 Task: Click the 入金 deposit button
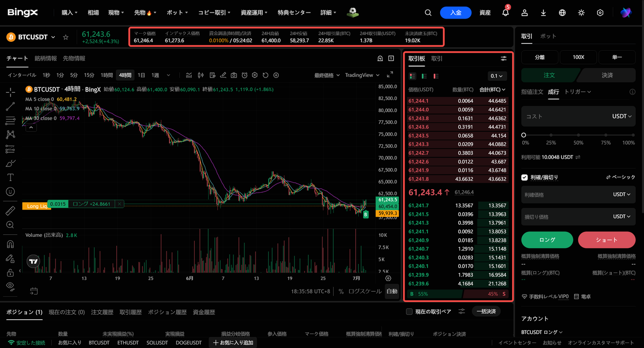456,13
